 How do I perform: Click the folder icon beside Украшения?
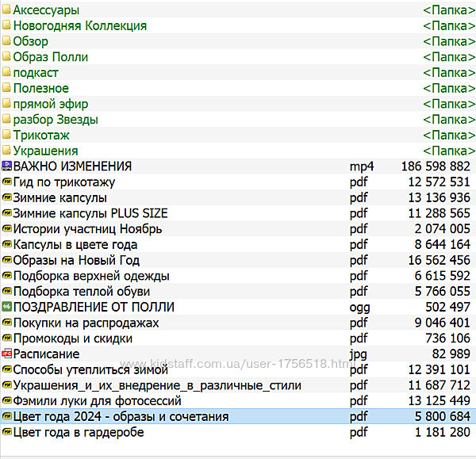click(6, 151)
